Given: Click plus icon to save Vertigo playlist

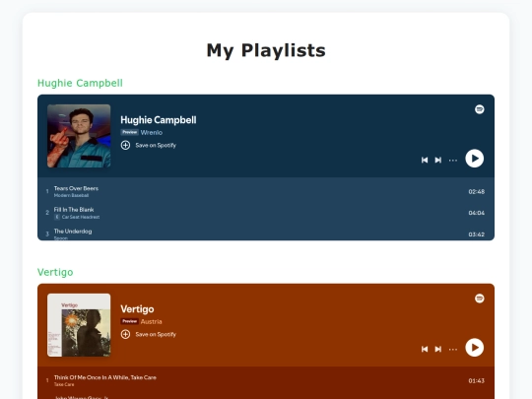Looking at the screenshot, I should coord(125,334).
